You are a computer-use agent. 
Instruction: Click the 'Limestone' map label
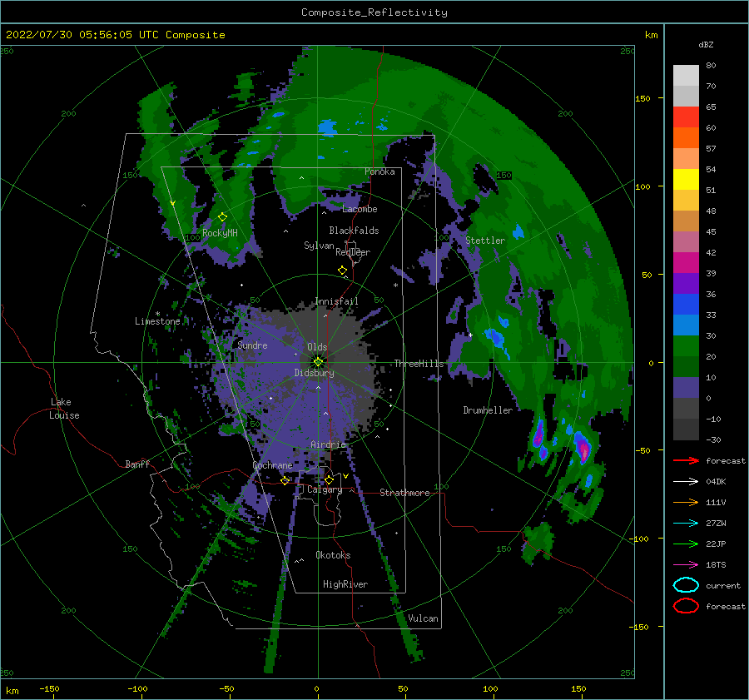coord(157,321)
